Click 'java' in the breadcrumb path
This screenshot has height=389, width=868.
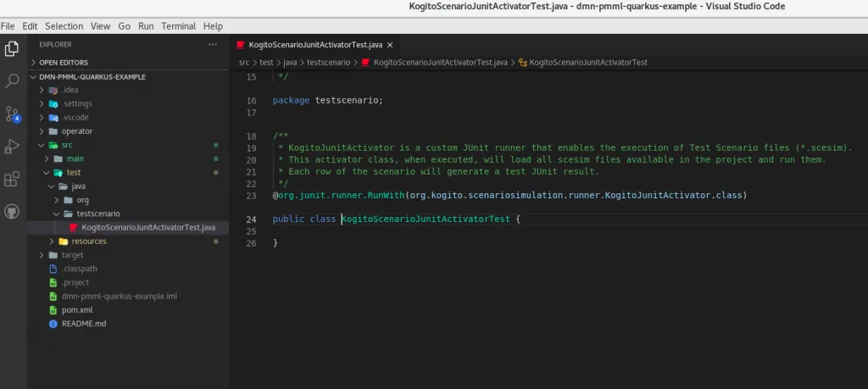(290, 63)
